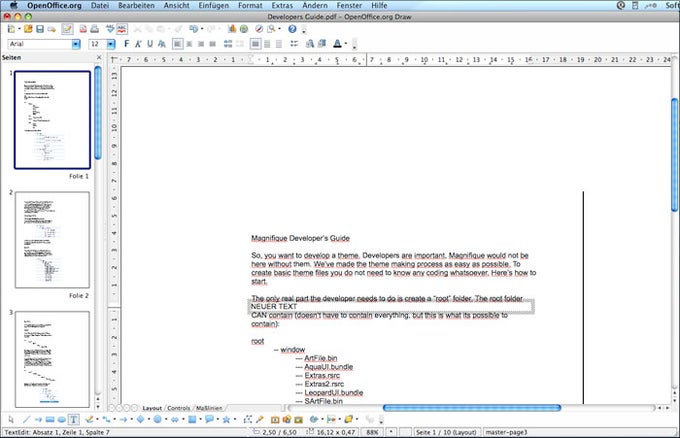Select the callouts speech bubble tool

209,419
